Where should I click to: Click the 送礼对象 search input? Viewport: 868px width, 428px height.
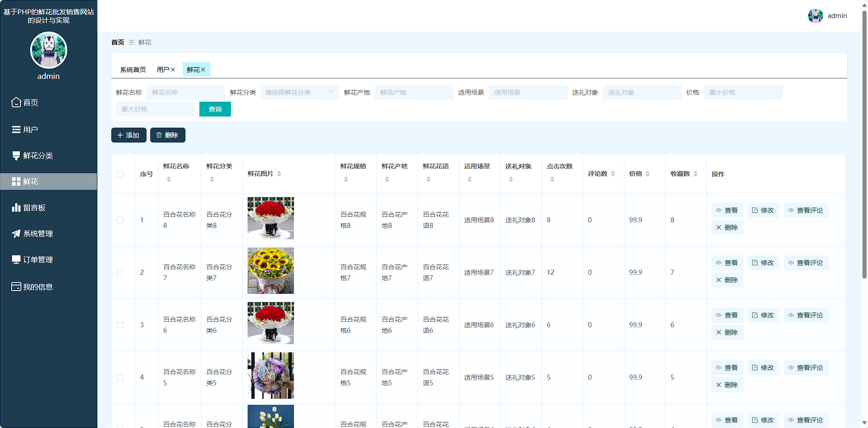coord(642,92)
